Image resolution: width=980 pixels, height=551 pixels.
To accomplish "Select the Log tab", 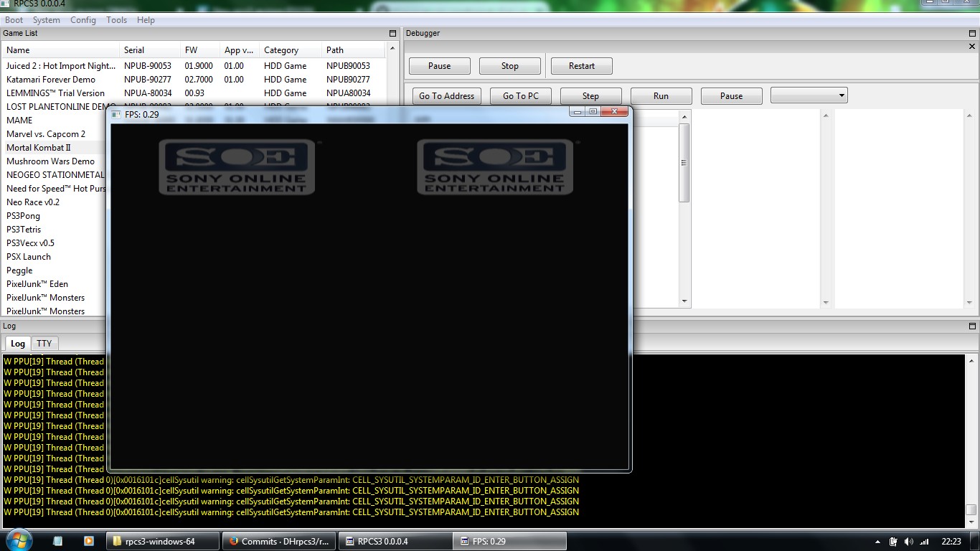I will pos(18,344).
